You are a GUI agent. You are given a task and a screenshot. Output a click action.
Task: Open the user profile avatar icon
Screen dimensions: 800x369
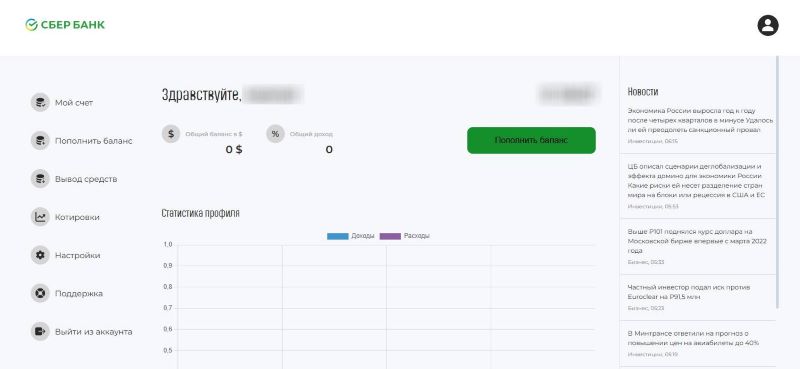[767, 25]
